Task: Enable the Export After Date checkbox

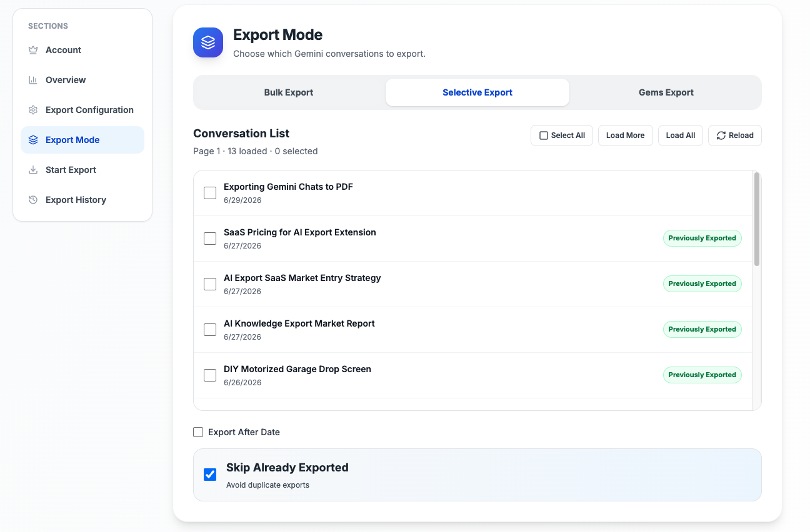Action: [x=198, y=432]
